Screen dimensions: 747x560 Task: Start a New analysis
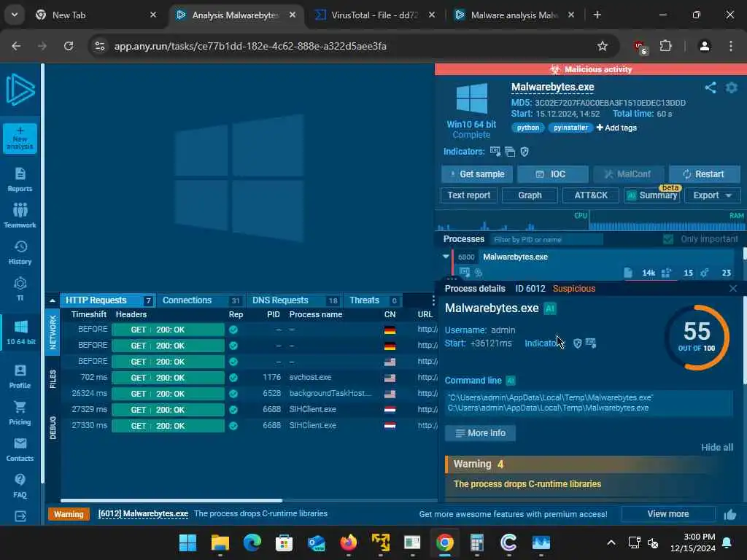pos(20,138)
